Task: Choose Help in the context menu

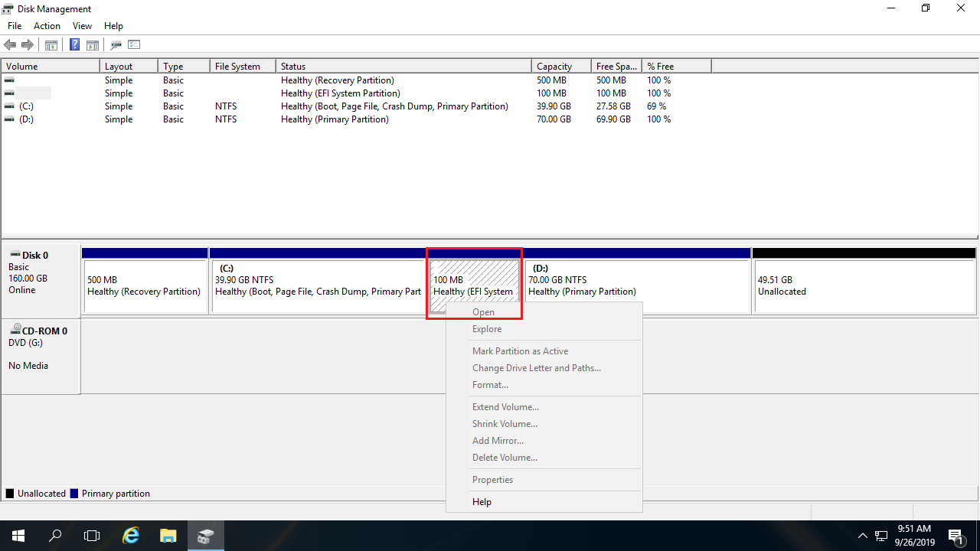Action: pyautogui.click(x=482, y=502)
